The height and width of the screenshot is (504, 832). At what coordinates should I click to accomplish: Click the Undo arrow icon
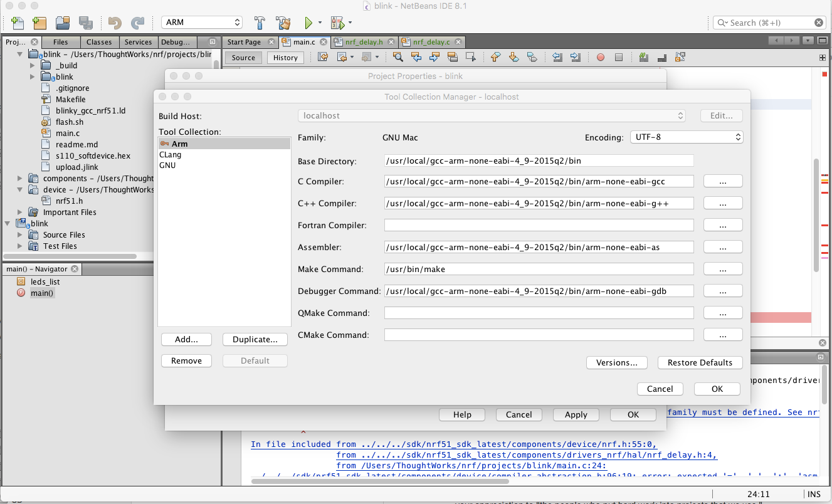[x=115, y=23]
